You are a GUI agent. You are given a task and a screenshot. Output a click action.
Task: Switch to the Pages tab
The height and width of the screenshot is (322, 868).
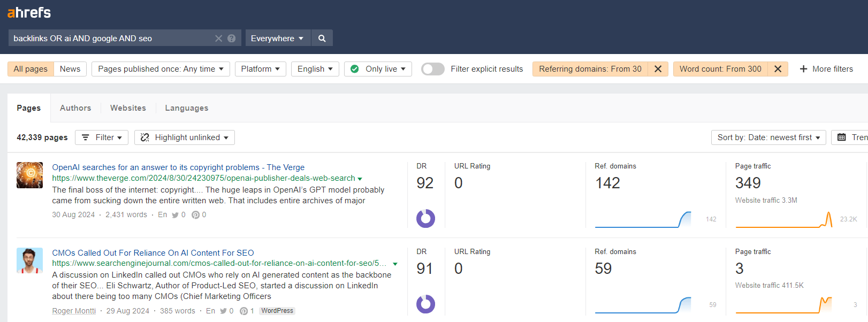click(x=29, y=108)
